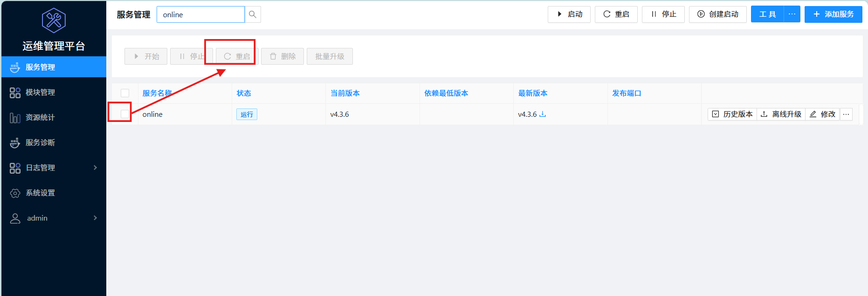This screenshot has width=868, height=296.
Task: Click the platform wrench logo icon
Action: point(54,20)
